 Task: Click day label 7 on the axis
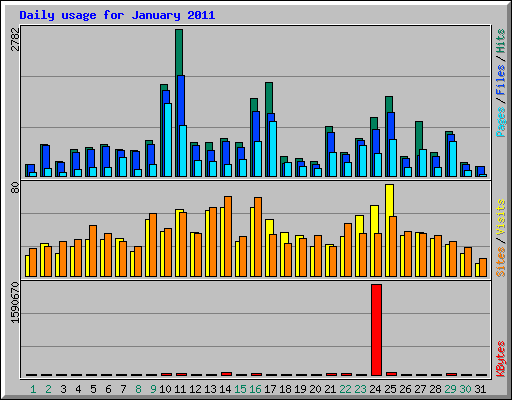123,389
